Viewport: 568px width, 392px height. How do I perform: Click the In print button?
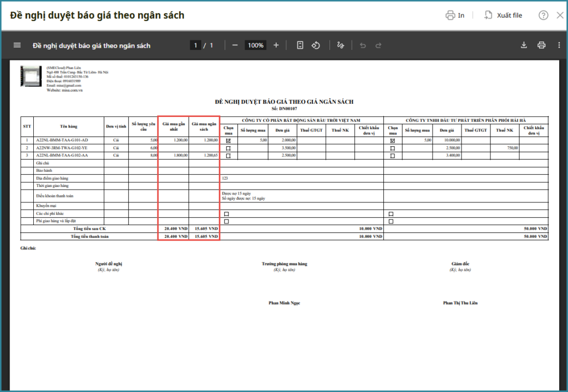pyautogui.click(x=455, y=16)
